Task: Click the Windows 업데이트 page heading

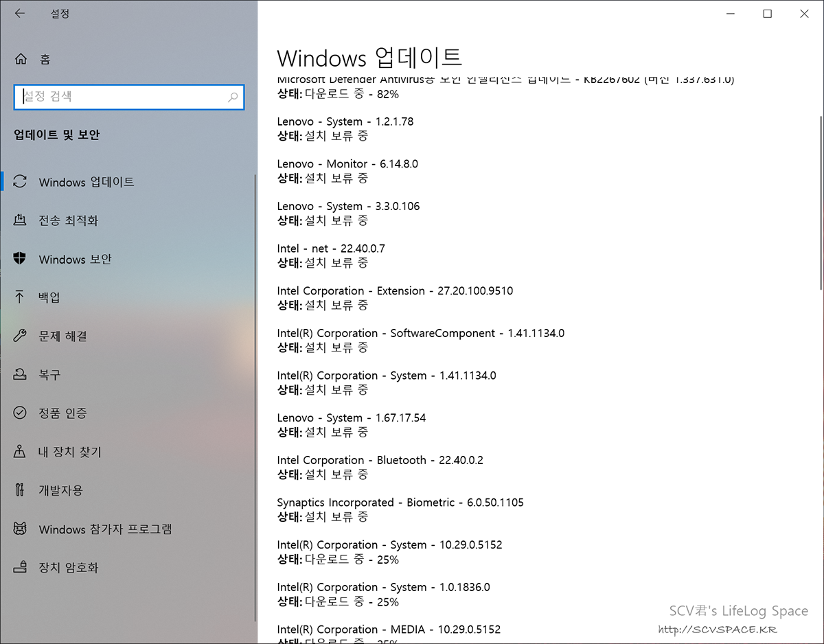Action: [369, 58]
